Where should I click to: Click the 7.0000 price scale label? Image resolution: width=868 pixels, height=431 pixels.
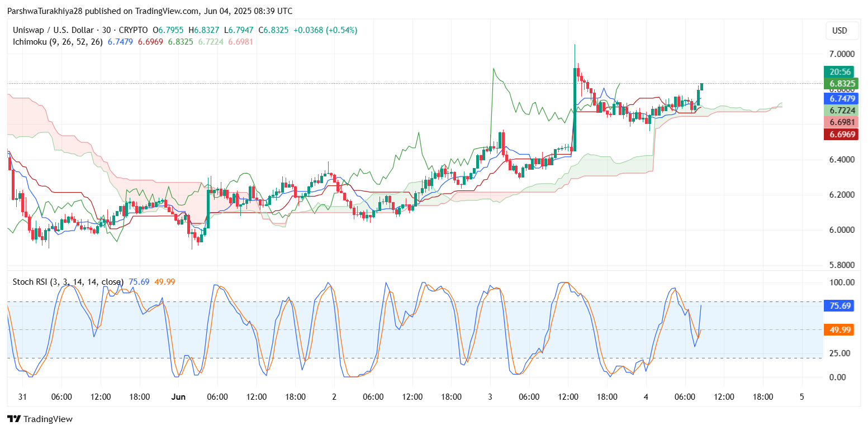tap(841, 54)
